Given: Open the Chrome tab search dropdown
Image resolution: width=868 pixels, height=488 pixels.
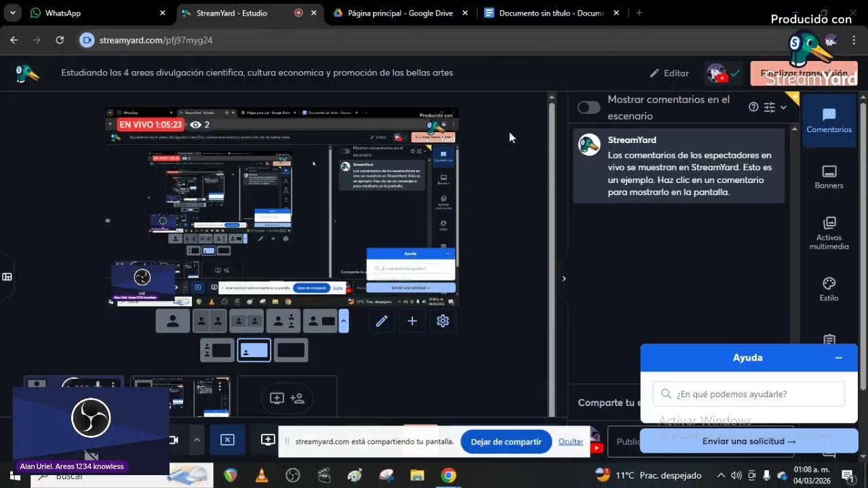Looking at the screenshot, I should click(12, 13).
